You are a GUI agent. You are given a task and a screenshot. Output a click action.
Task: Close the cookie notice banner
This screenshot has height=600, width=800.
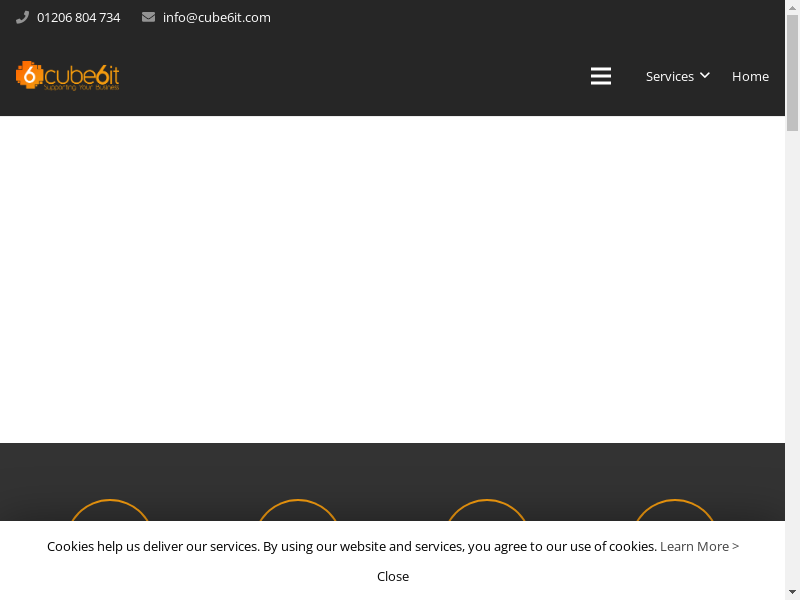(x=393, y=576)
